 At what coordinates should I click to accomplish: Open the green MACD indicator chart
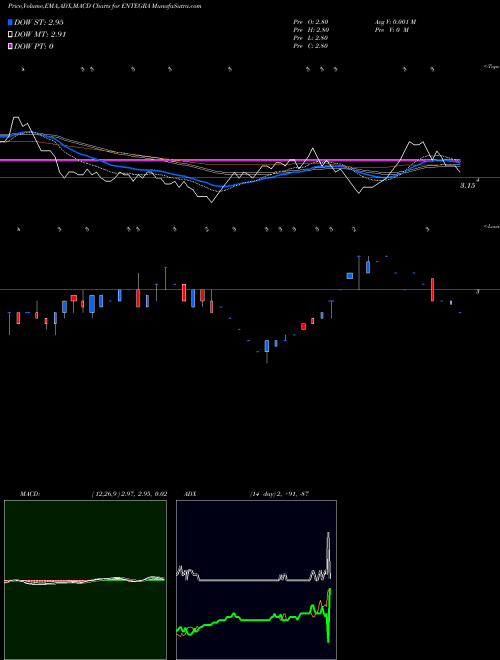point(85,580)
